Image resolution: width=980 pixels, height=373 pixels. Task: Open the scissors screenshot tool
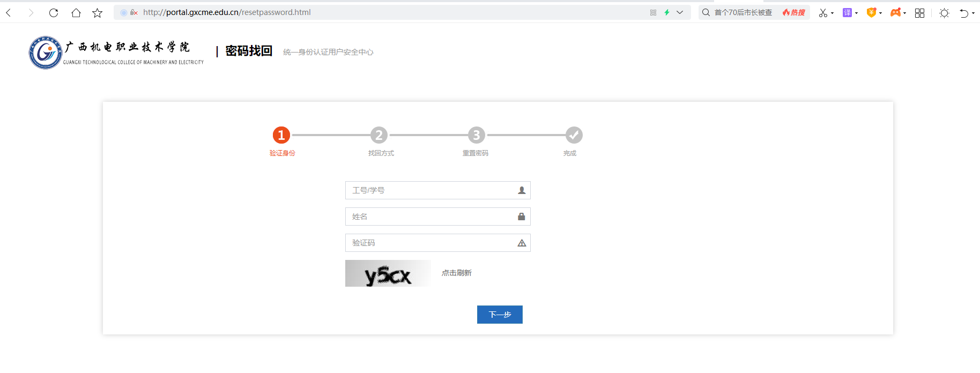822,13
